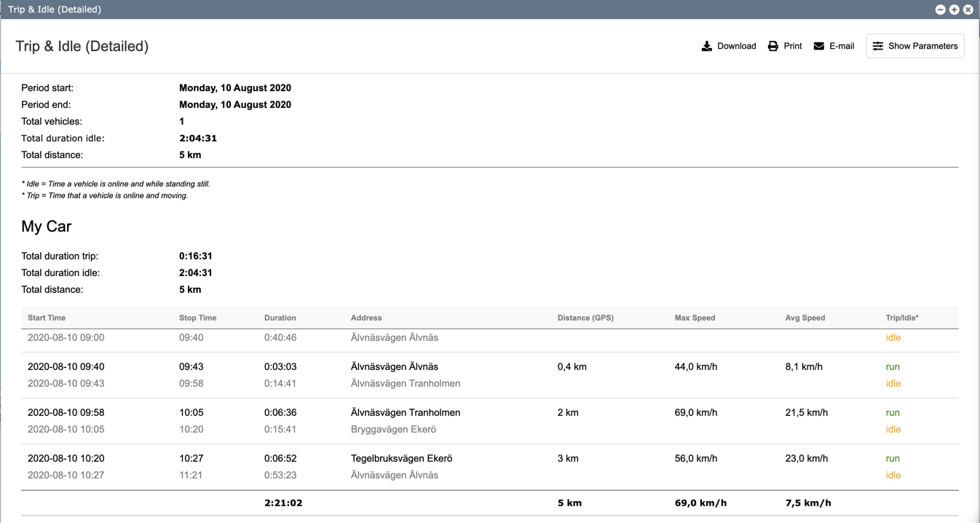Click the Download icon
The image size is (980, 523).
pos(706,46)
